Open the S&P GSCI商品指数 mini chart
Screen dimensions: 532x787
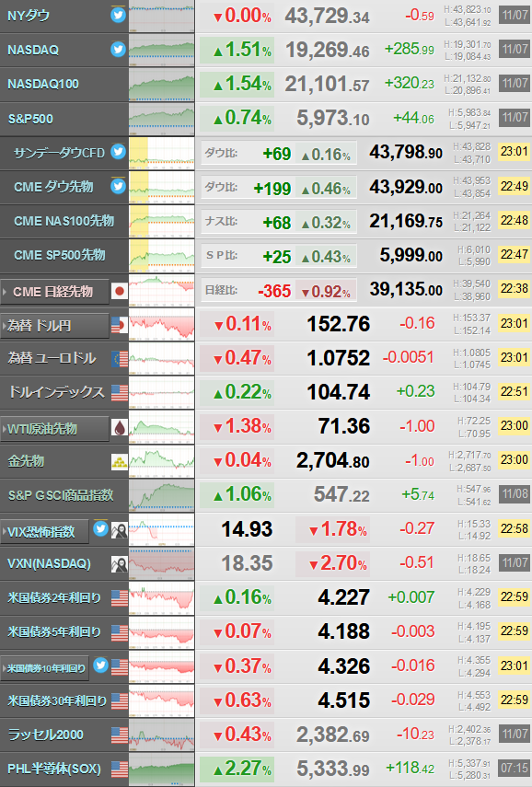pos(162,495)
